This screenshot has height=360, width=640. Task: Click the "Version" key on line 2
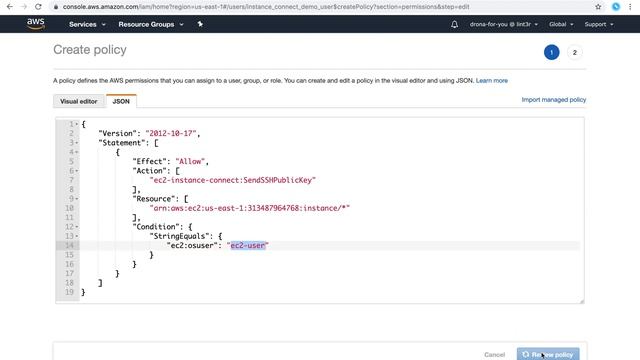[117, 133]
